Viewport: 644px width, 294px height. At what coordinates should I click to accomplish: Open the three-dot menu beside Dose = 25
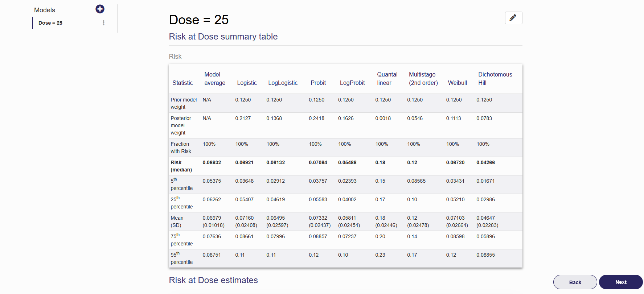click(x=103, y=23)
